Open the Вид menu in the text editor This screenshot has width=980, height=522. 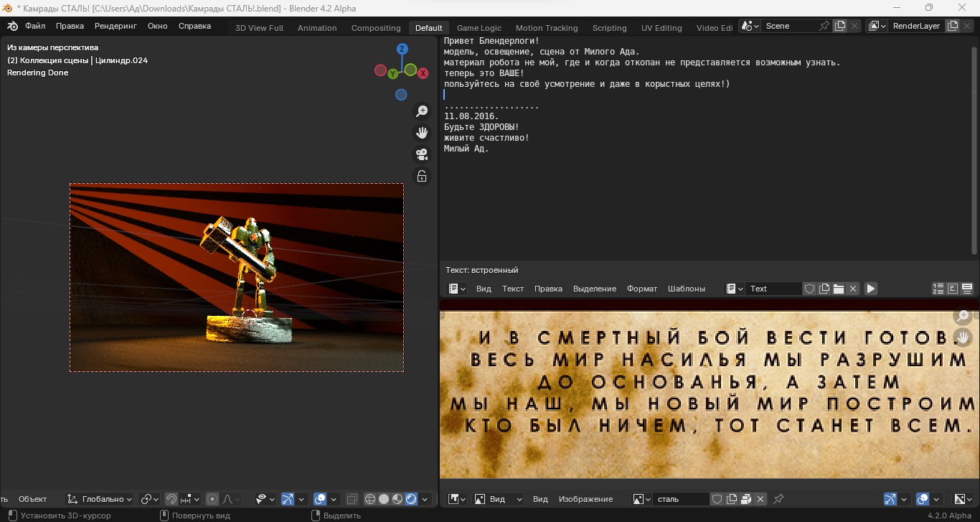(x=484, y=289)
